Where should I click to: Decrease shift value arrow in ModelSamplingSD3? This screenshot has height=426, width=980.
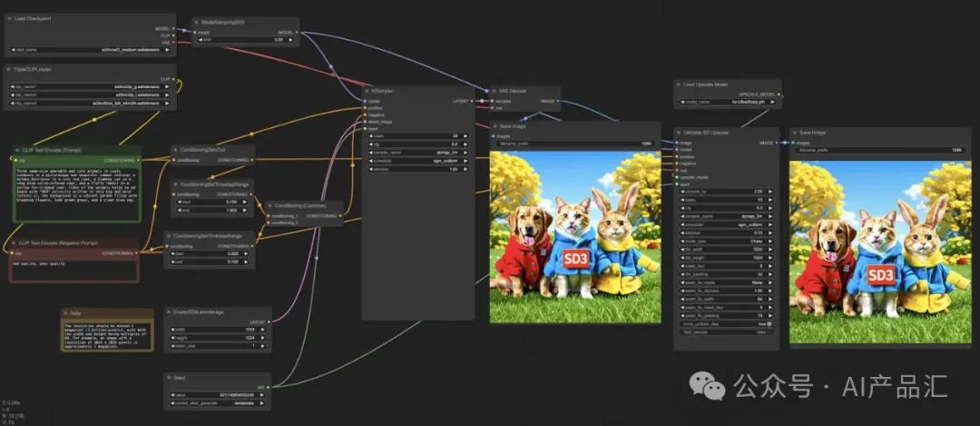point(200,39)
